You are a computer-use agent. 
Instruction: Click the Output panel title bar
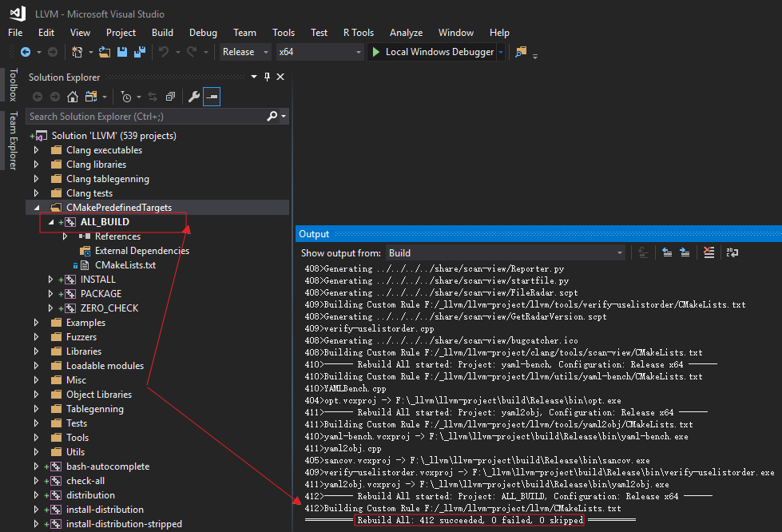[x=538, y=234]
